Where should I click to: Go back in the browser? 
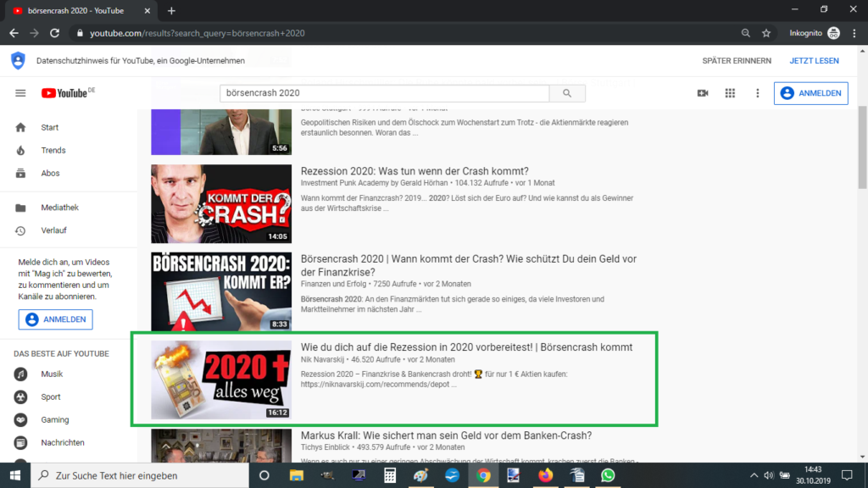(14, 33)
